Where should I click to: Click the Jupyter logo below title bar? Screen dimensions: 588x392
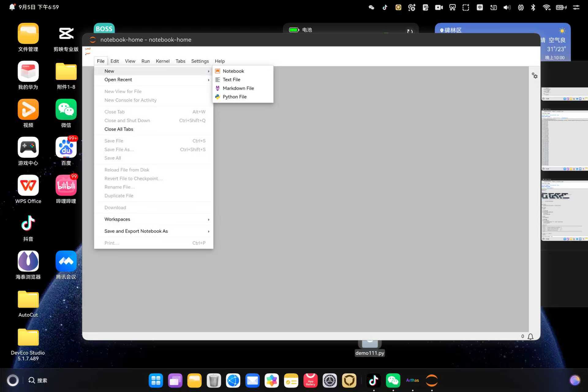(x=88, y=51)
